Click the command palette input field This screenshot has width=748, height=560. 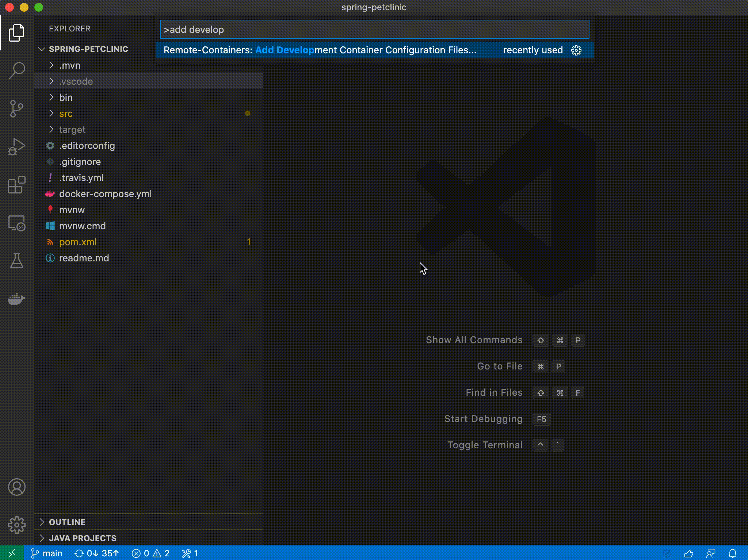tap(374, 30)
